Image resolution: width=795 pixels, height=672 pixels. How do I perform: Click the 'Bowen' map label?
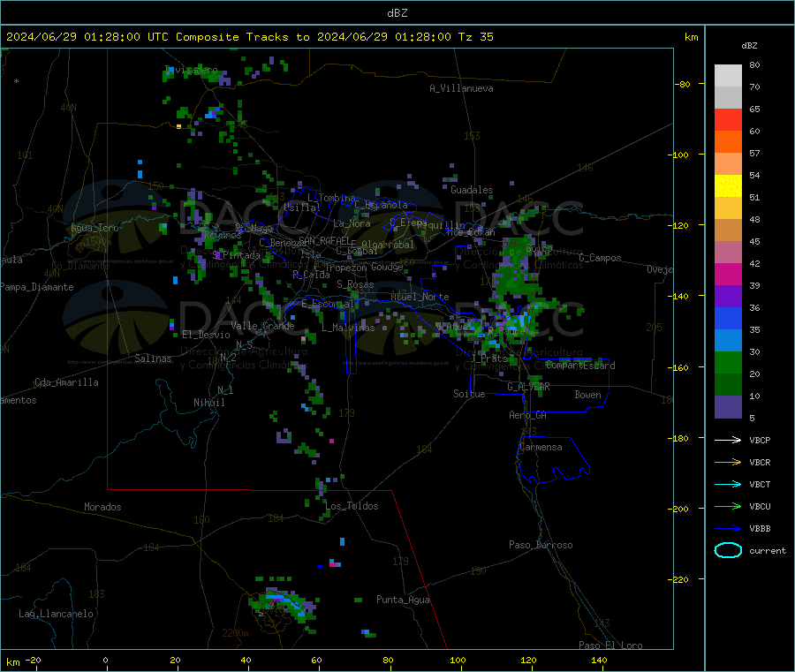tap(587, 395)
